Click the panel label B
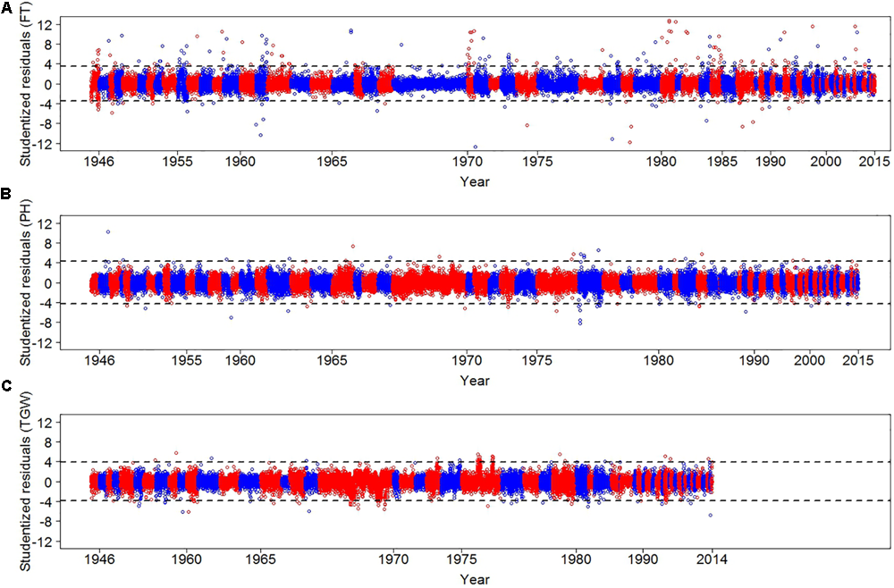Screen dimensions: 894x588 pos(6,192)
